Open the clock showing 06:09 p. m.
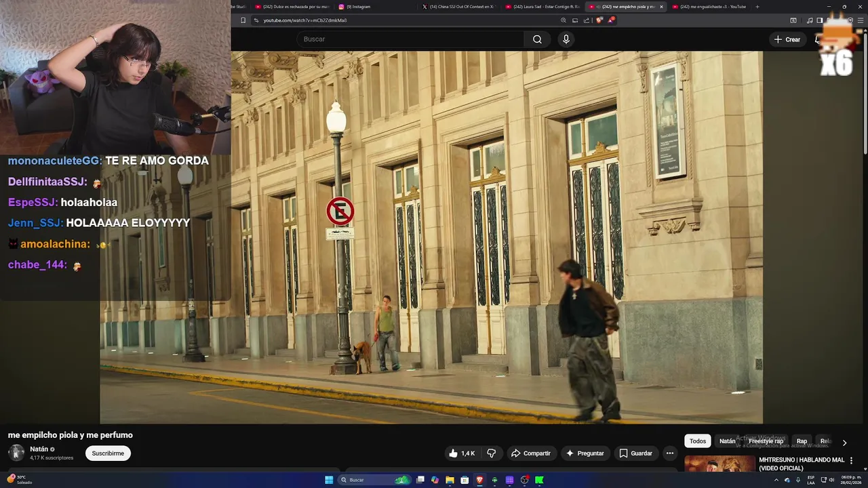This screenshot has width=868, height=488. coord(851,480)
